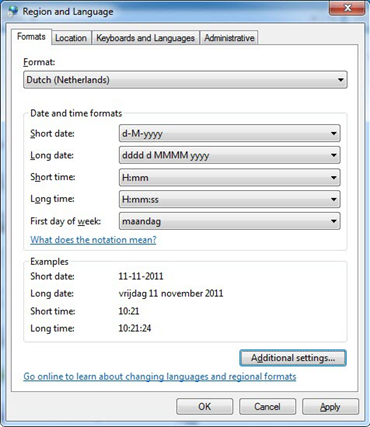Click the Region and Language globe icon
The image size is (370, 427).
13,11
